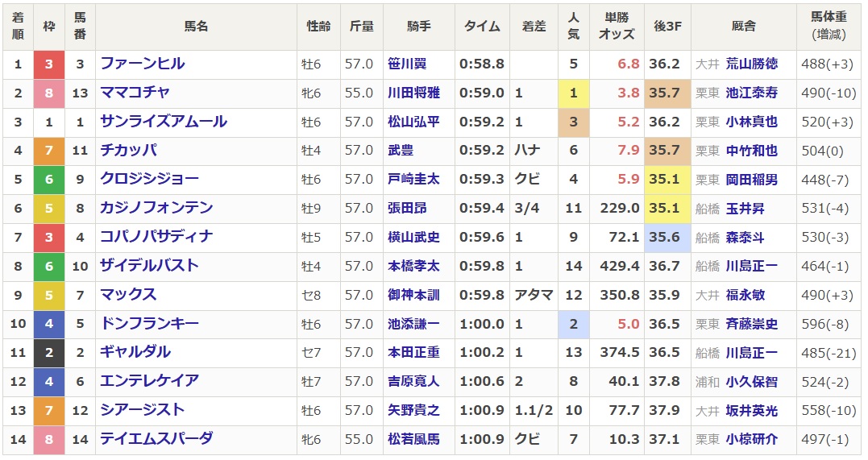This screenshot has height=460, width=868.
Task: Click the 単勝オッズ column header
Action: click(617, 27)
